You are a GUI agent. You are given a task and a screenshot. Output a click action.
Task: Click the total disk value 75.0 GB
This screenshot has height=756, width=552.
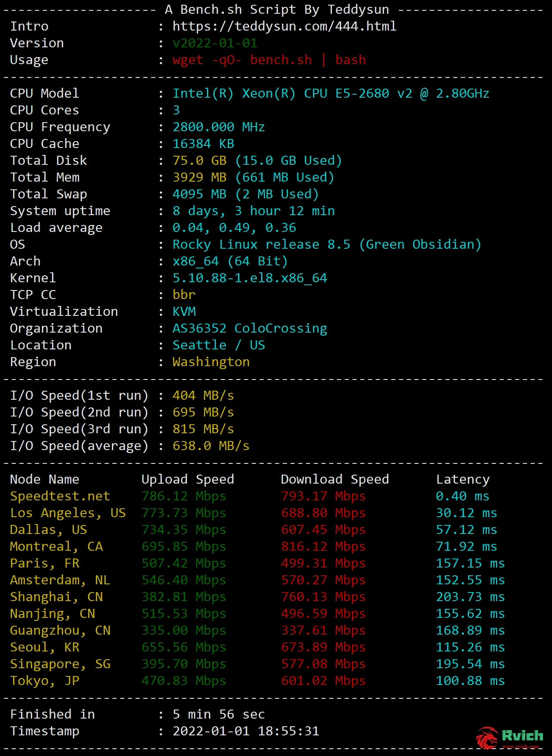199,160
